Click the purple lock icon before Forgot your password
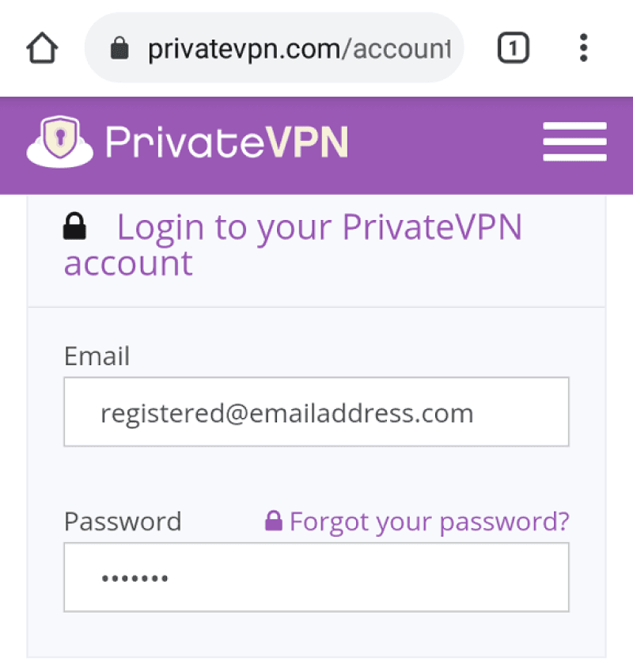This screenshot has height=672, width=633. tap(274, 521)
